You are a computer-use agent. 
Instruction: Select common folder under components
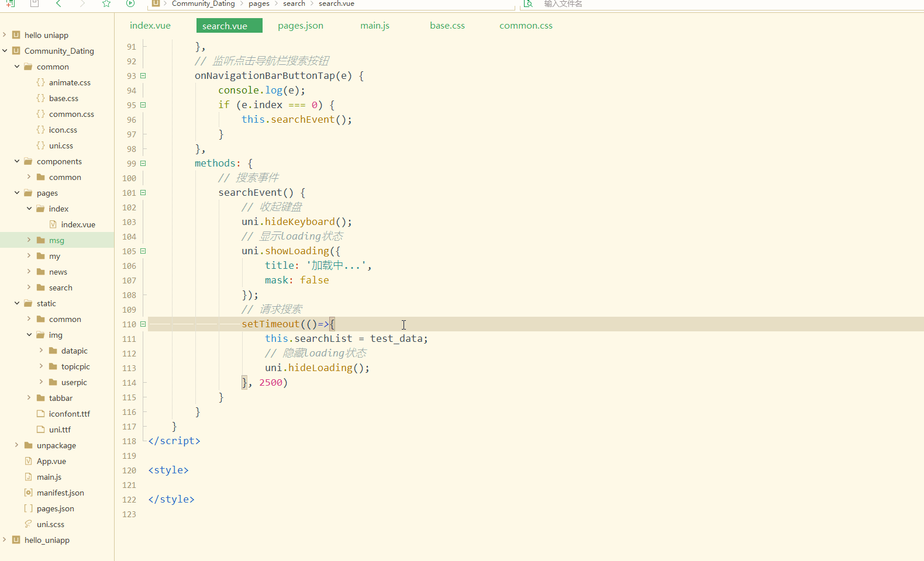tap(65, 177)
